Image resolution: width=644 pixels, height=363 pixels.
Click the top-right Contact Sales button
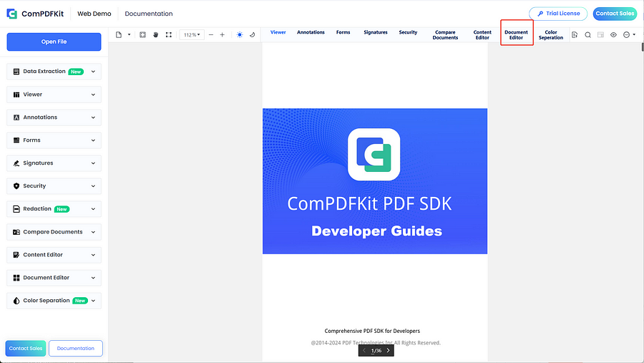[x=615, y=14]
